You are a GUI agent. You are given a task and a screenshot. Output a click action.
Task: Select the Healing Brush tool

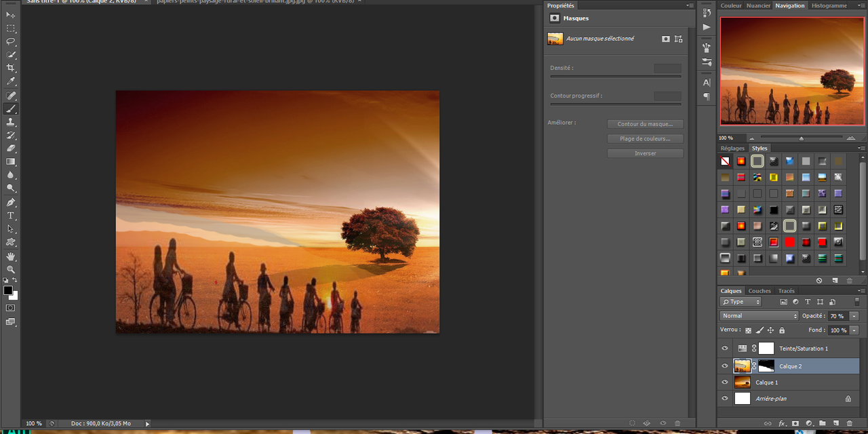point(11,96)
